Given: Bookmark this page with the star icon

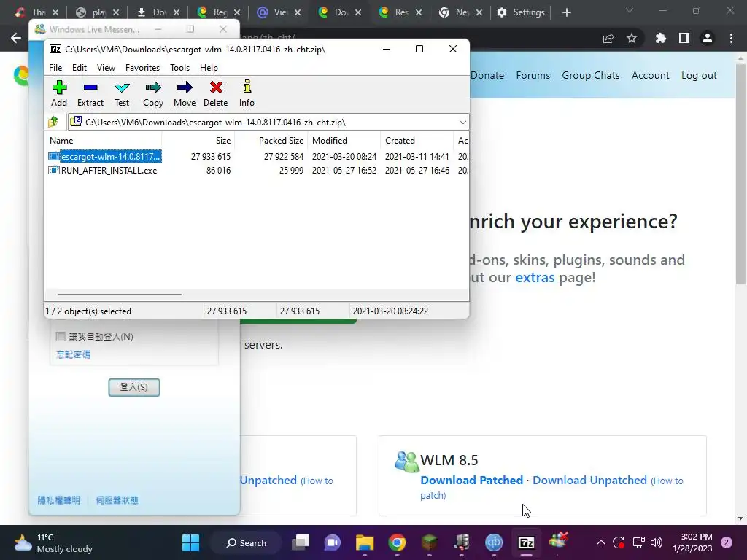Looking at the screenshot, I should pos(632,38).
